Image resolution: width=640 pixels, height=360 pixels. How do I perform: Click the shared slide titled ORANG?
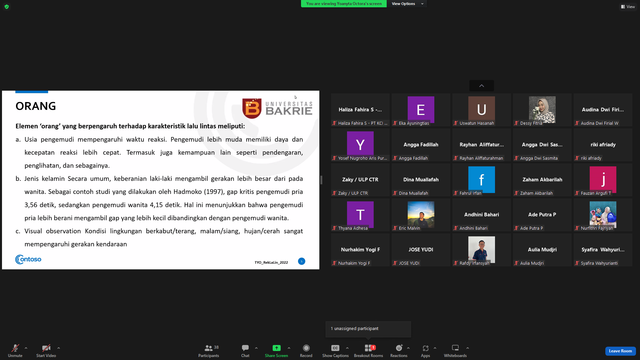click(161, 180)
